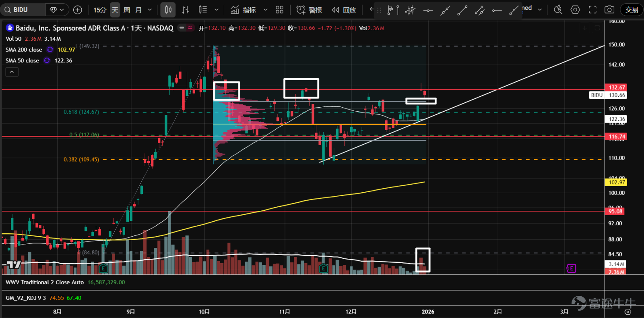
Task: Switch chart to the 周 weekly interval
Action: coord(127,10)
